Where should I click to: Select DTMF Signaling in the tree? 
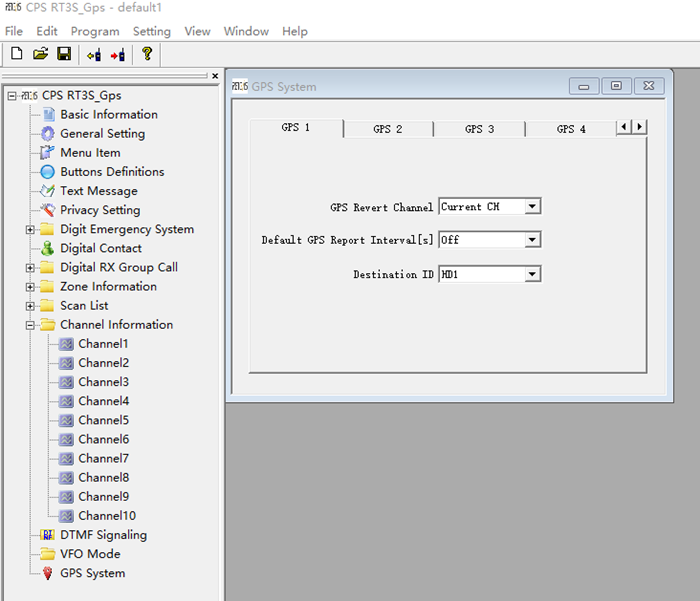click(103, 535)
